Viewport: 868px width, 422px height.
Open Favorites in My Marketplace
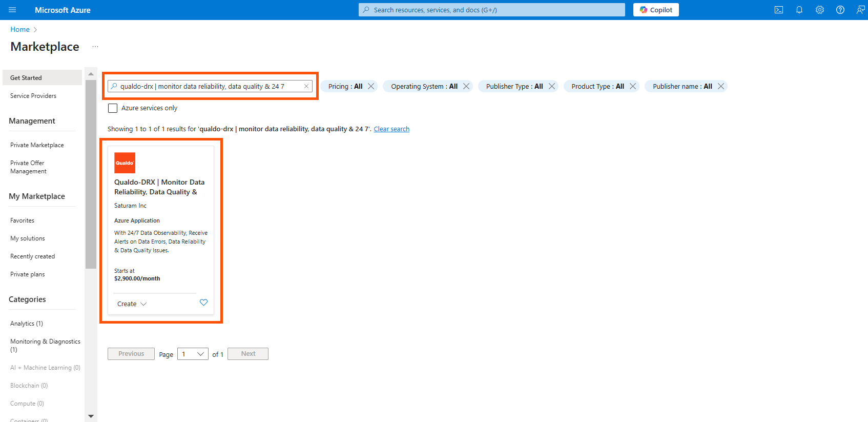click(x=22, y=220)
